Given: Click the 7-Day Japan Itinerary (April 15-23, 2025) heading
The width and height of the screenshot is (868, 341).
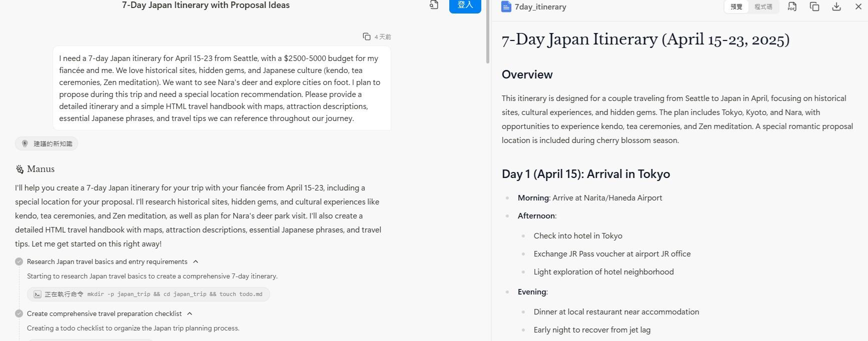Looking at the screenshot, I should (x=645, y=39).
